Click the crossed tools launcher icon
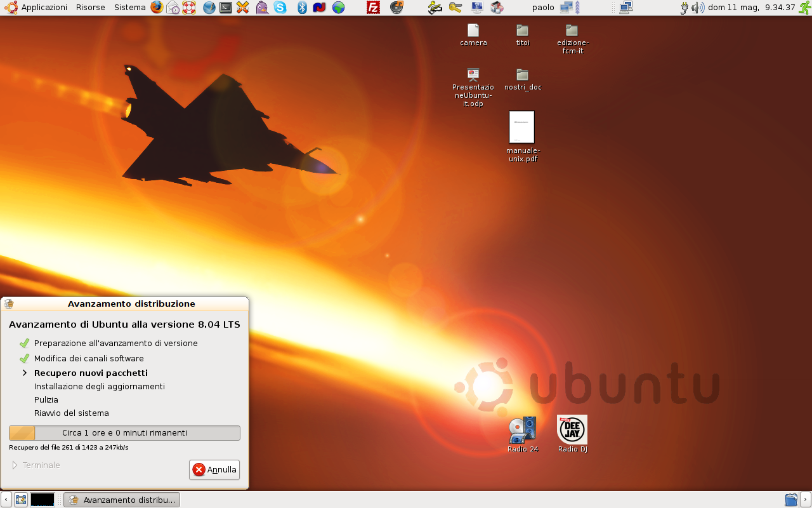The width and height of the screenshot is (812, 508). [242, 8]
